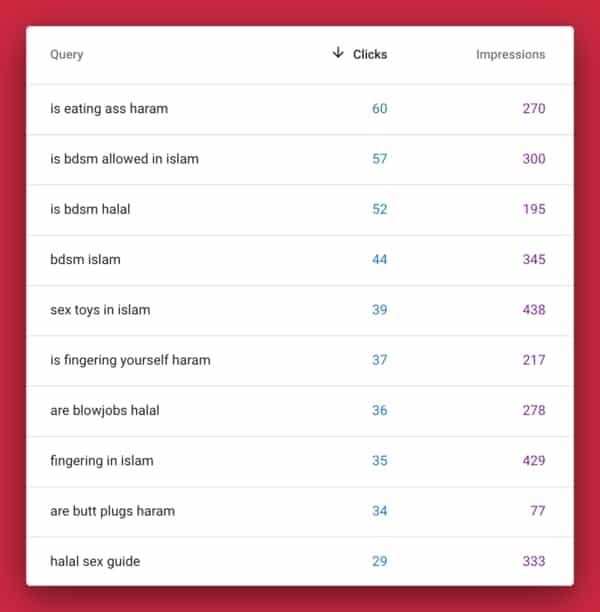Click the Query column header
This screenshot has width=600, height=612.
click(x=67, y=55)
